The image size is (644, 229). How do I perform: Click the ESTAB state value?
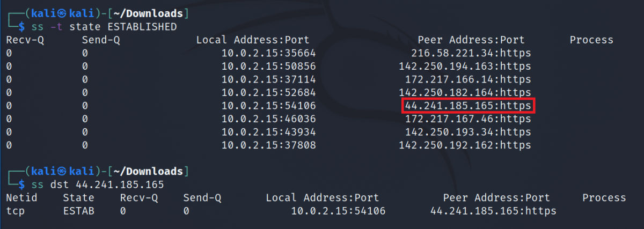tap(78, 211)
